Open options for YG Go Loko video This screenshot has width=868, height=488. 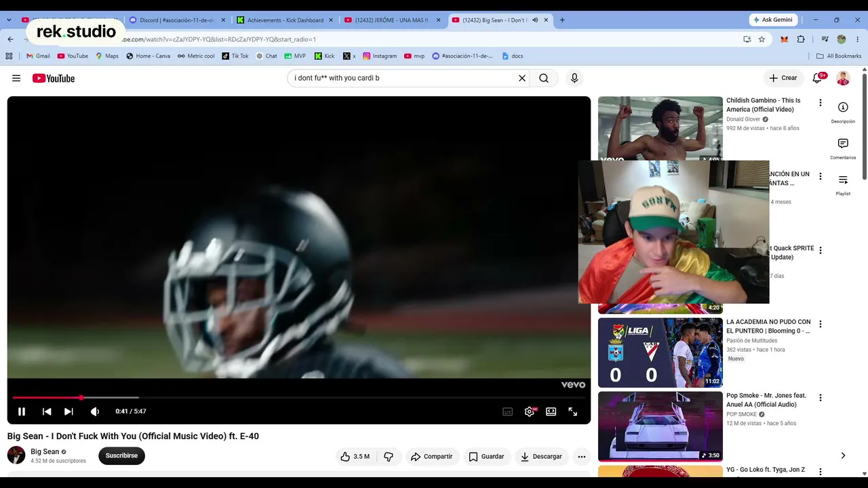[x=821, y=472]
